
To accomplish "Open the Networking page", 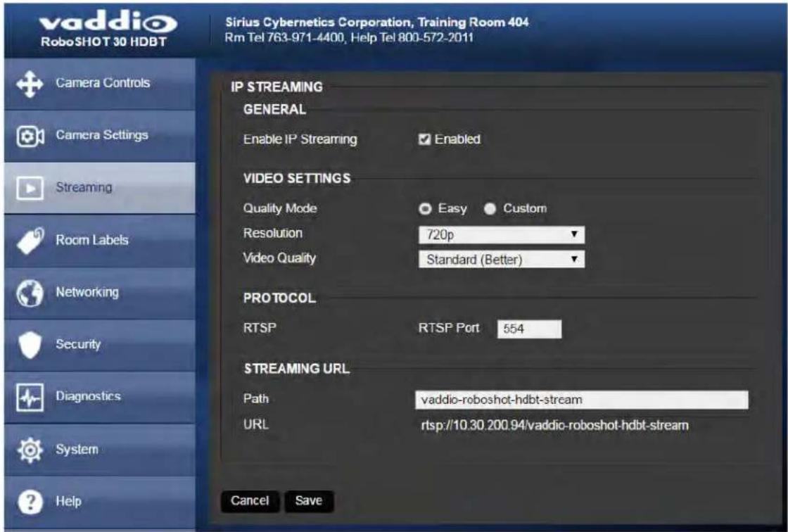I will [x=99, y=293].
